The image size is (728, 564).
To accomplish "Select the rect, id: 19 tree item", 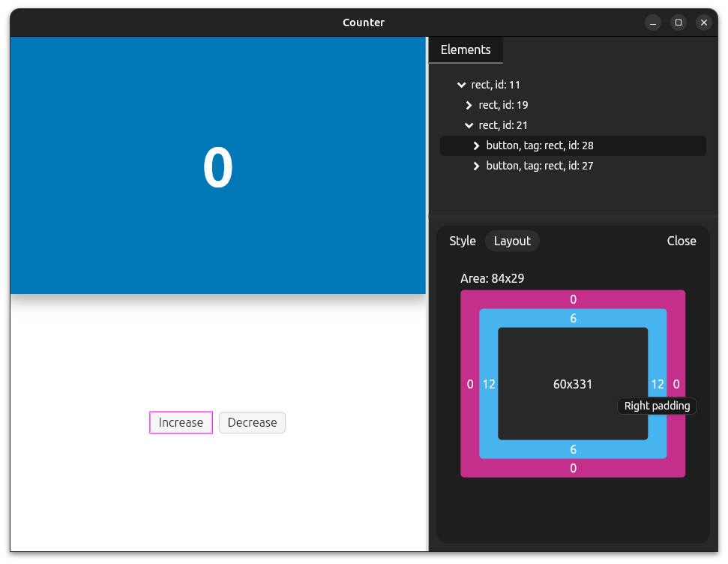I will point(503,105).
